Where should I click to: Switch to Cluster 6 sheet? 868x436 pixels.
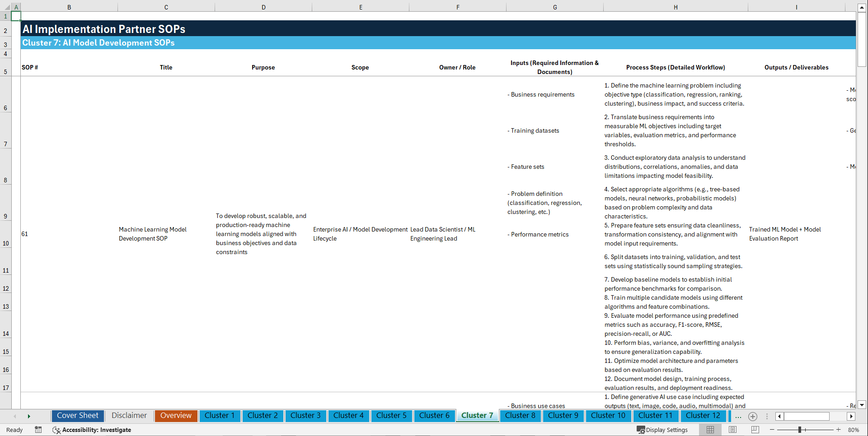click(x=434, y=416)
